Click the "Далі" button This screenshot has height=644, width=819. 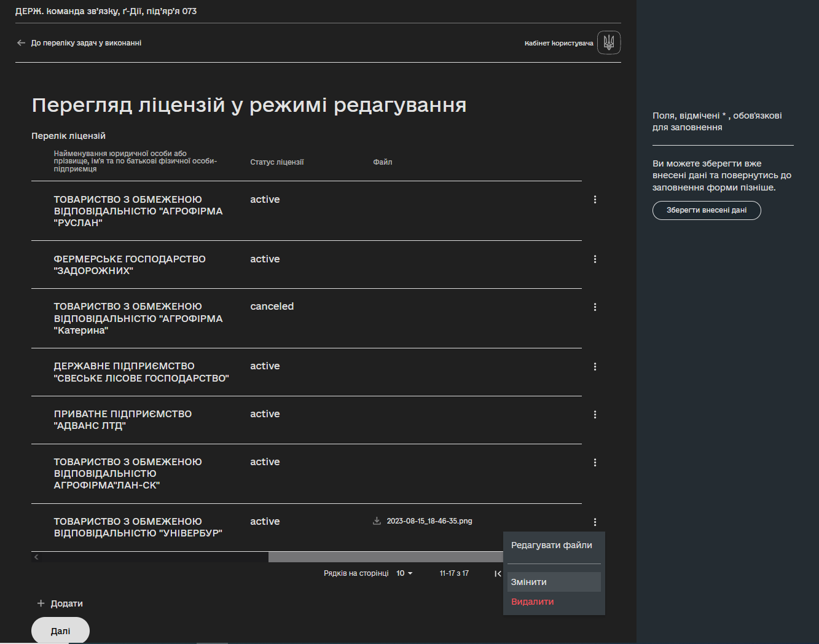60,630
